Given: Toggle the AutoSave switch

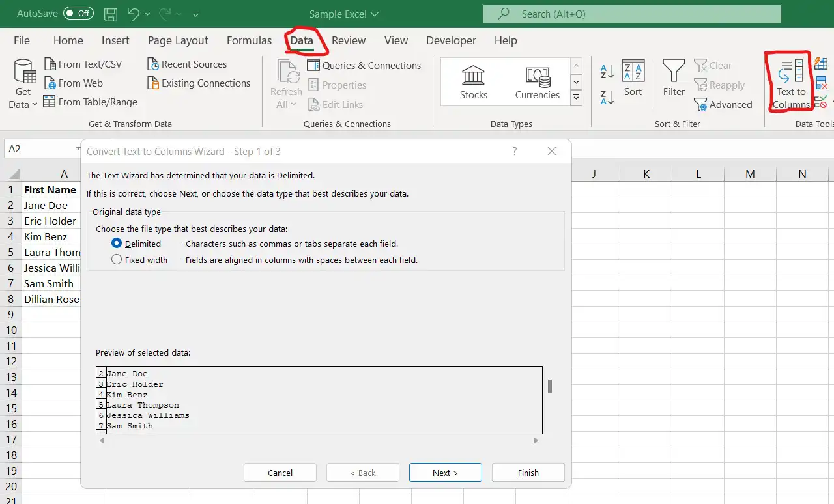Looking at the screenshot, I should click(78, 14).
